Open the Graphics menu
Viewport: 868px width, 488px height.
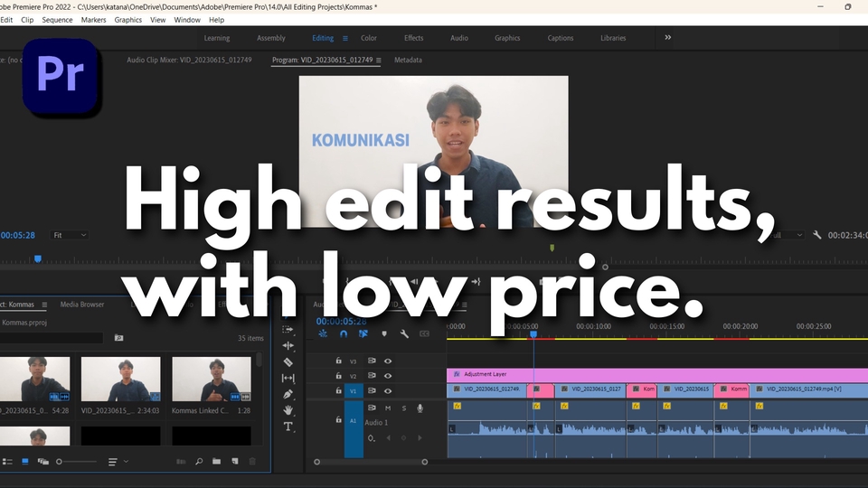click(x=127, y=20)
